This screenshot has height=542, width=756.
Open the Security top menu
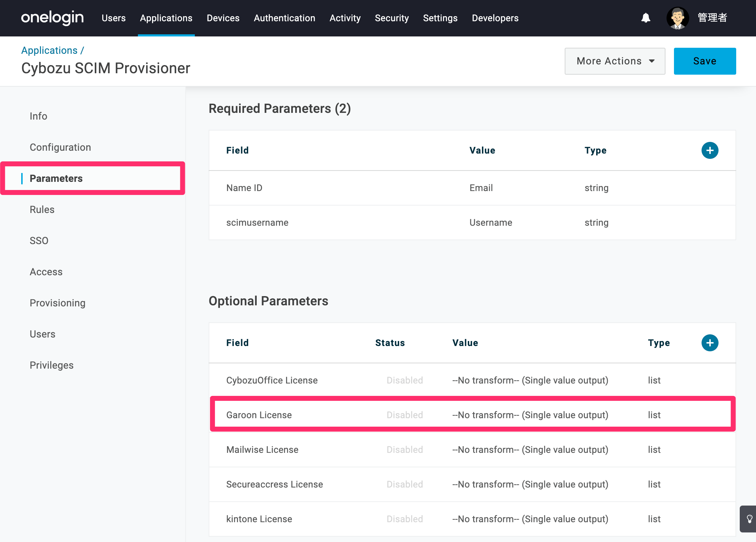392,18
